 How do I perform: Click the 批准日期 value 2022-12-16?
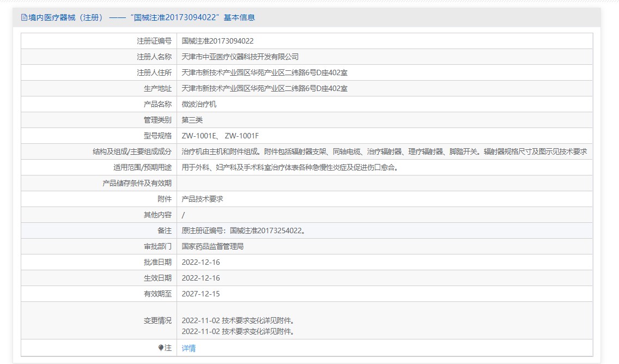point(201,262)
